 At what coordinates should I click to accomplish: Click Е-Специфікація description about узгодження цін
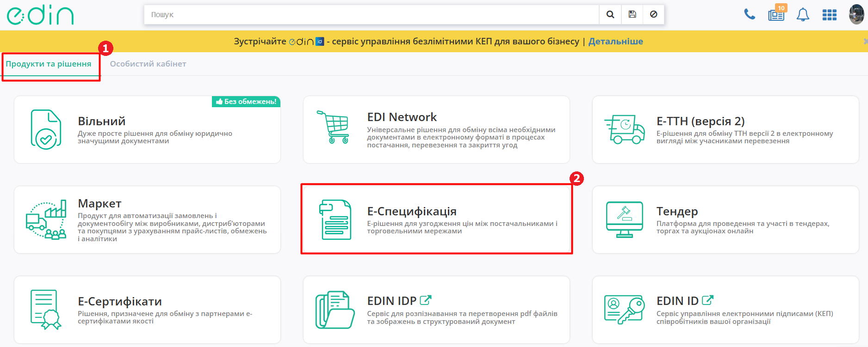[462, 227]
